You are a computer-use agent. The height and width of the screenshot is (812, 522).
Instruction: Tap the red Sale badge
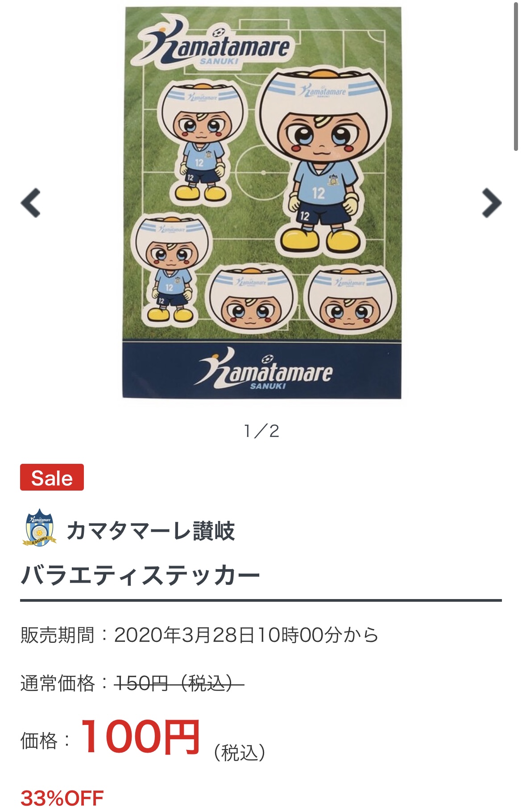click(x=52, y=477)
